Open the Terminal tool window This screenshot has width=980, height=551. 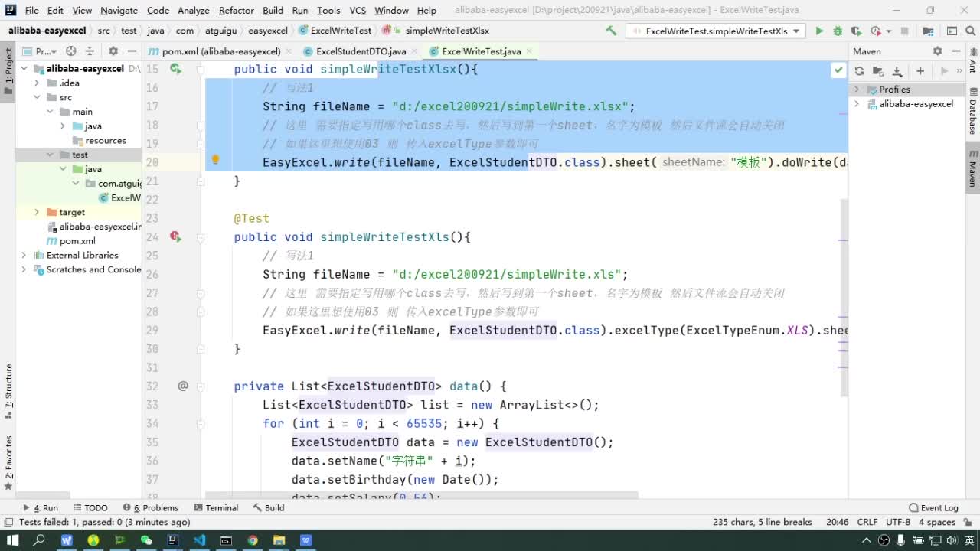216,507
